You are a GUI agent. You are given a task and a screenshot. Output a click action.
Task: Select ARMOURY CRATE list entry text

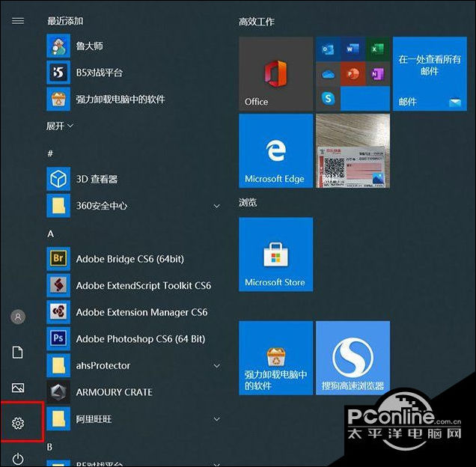[115, 392]
